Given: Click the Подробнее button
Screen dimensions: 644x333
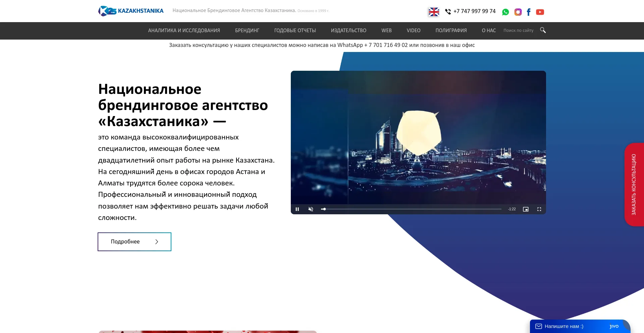Looking at the screenshot, I should point(135,242).
